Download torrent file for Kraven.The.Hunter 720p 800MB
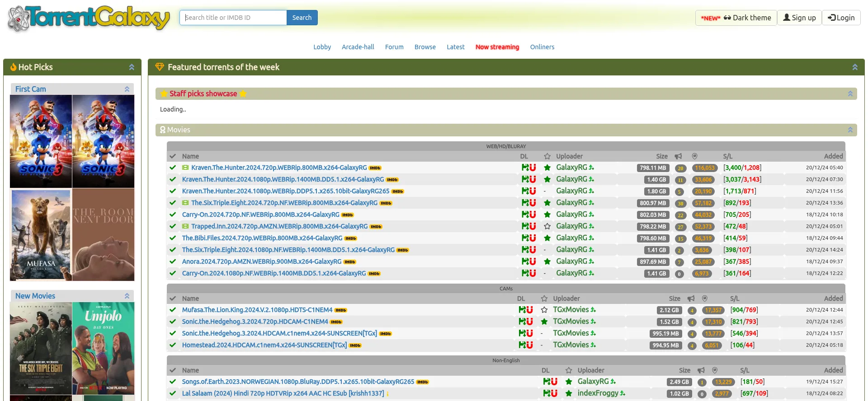 click(525, 168)
